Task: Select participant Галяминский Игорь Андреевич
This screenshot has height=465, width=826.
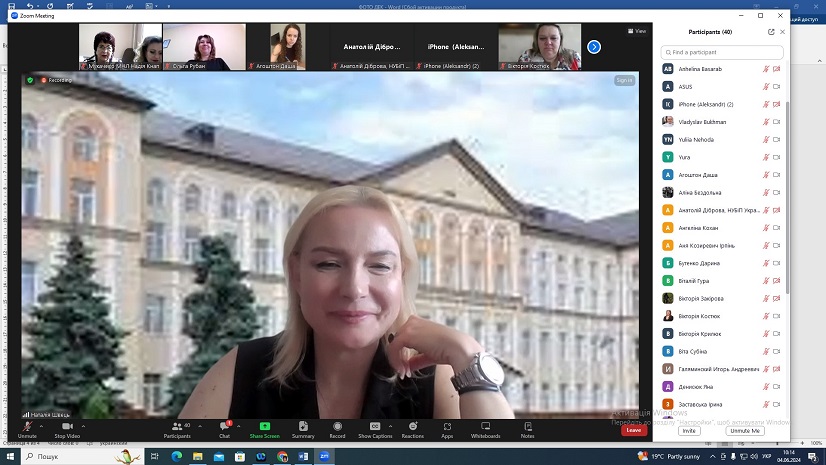Action: pyautogui.click(x=722, y=369)
